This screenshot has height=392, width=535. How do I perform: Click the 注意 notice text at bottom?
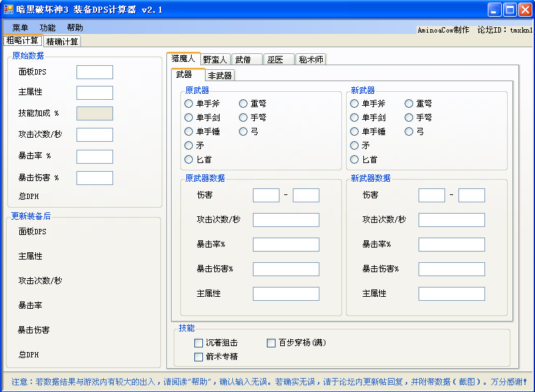[269, 382]
